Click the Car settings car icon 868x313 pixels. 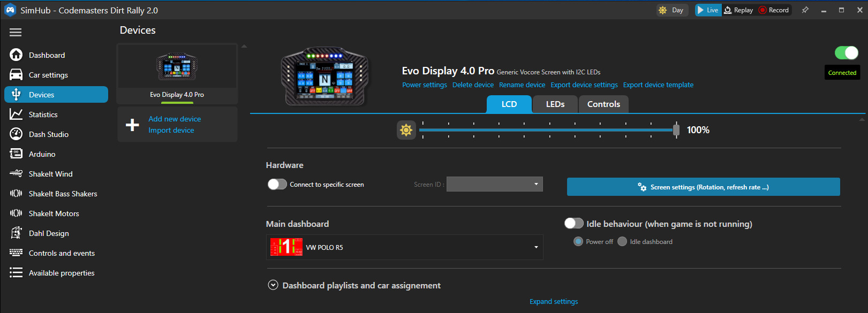click(x=16, y=74)
